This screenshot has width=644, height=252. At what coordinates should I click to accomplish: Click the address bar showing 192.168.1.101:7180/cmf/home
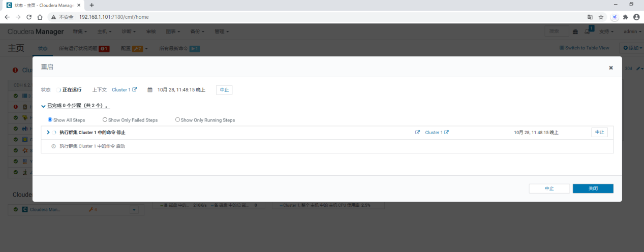coord(114,17)
